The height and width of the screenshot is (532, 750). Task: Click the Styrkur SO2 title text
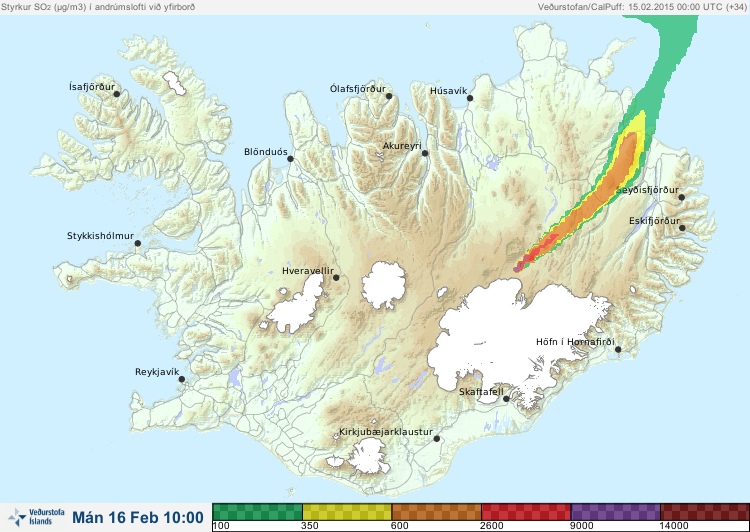click(98, 7)
